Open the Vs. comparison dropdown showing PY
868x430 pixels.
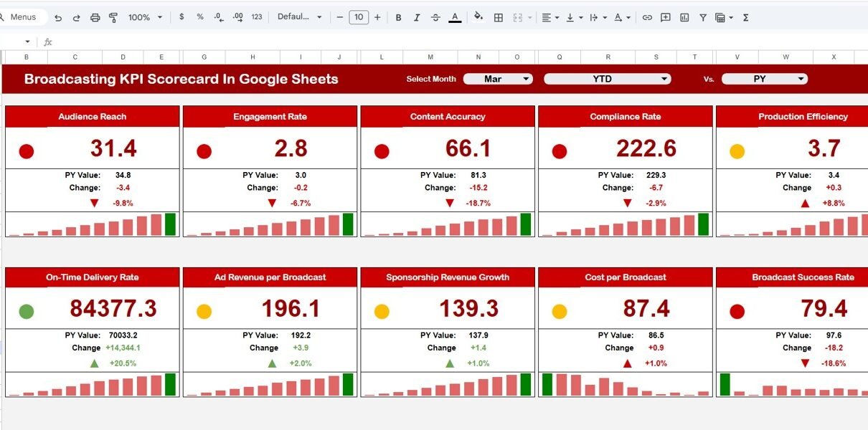point(764,79)
